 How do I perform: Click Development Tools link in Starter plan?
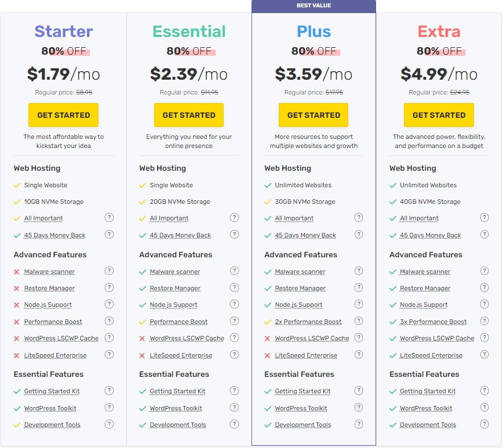(52, 425)
